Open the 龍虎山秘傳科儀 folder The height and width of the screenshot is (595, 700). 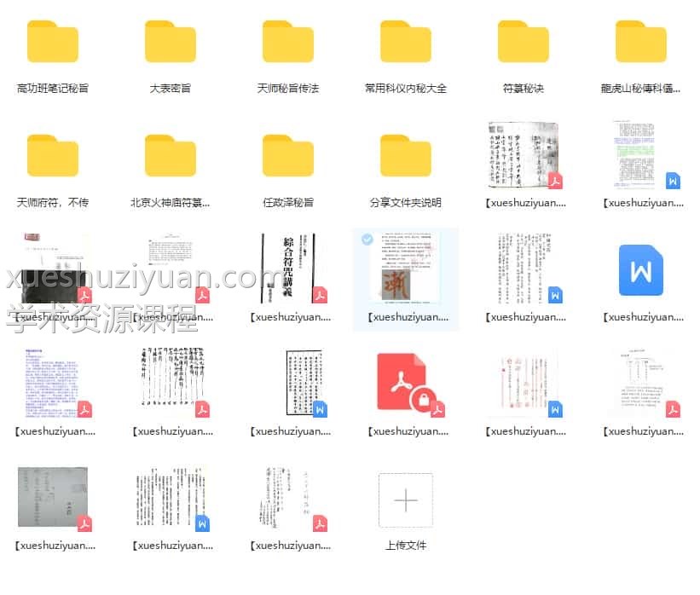click(x=641, y=43)
